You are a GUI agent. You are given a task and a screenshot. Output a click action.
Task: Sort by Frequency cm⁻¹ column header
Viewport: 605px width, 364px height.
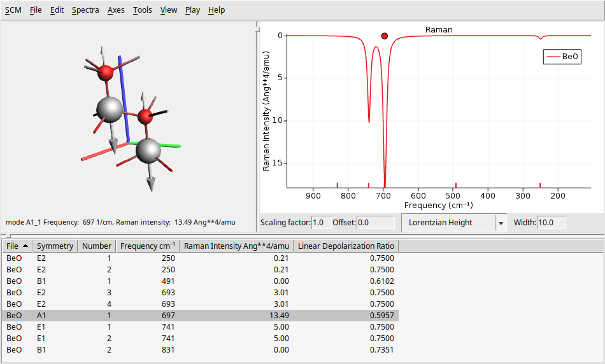click(x=147, y=246)
